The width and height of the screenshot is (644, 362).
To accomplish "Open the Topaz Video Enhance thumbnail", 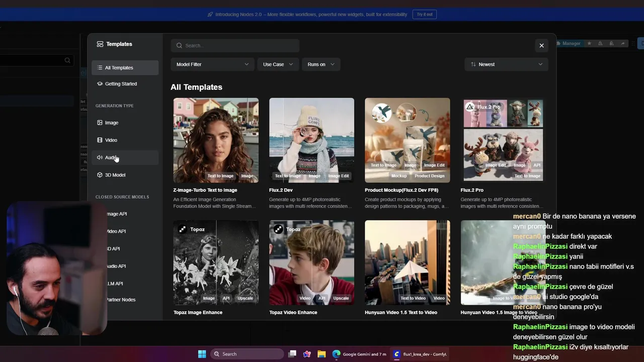I will pyautogui.click(x=311, y=262).
